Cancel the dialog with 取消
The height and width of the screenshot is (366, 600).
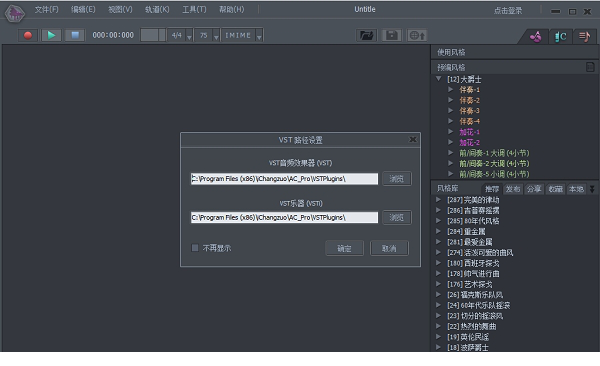[389, 248]
